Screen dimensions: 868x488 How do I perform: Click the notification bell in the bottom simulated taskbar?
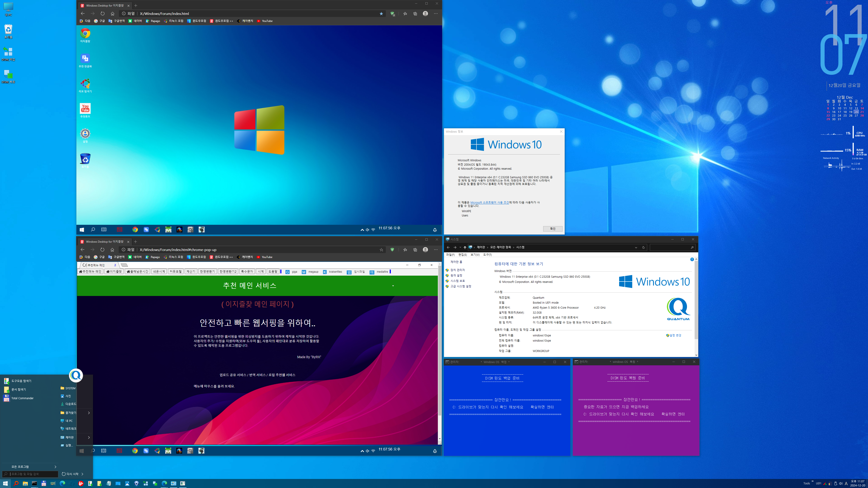click(435, 451)
